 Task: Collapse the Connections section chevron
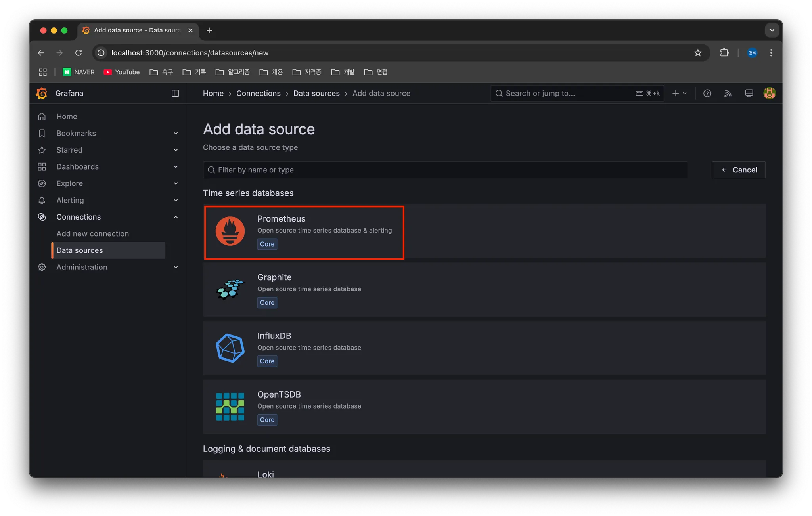176,217
